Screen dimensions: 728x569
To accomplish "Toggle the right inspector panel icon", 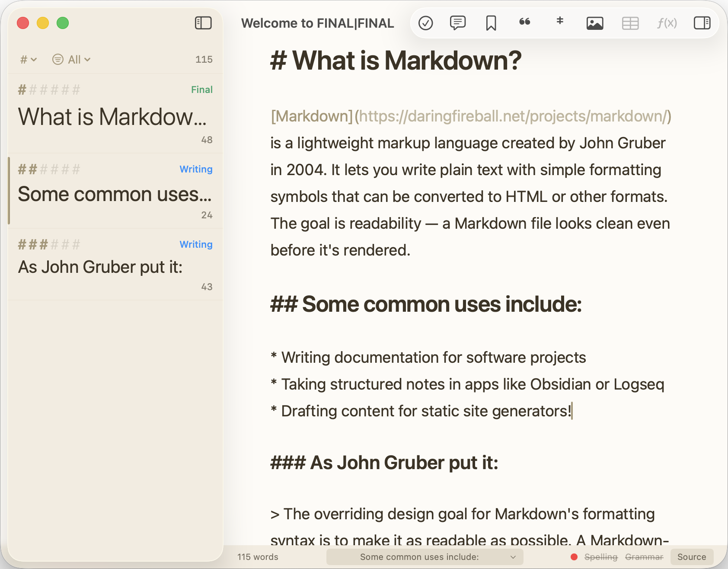I will tap(702, 23).
